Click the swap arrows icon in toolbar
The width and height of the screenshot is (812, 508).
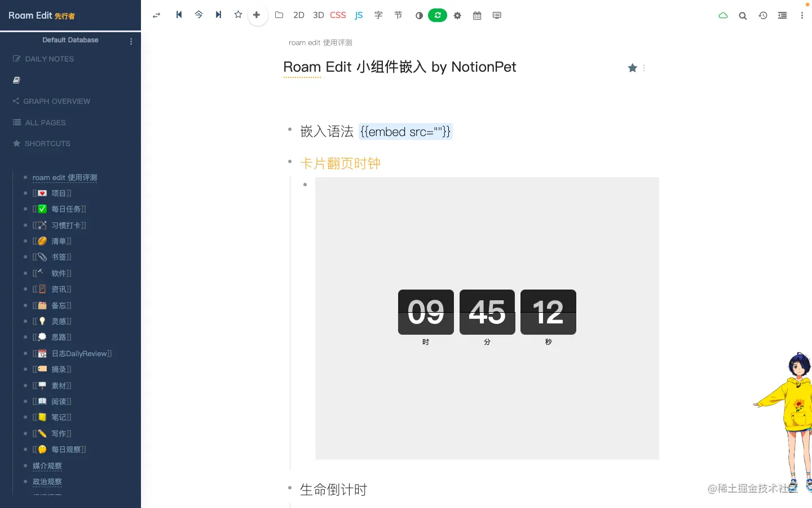[x=157, y=15]
